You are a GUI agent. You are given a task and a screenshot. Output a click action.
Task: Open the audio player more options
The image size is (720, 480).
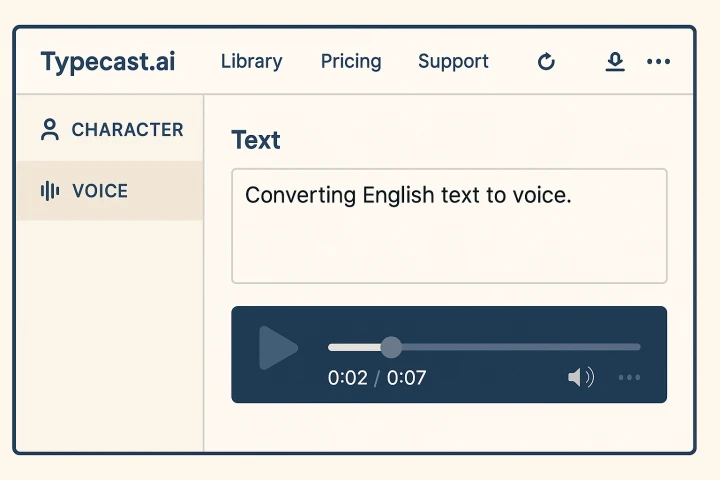coord(629,378)
